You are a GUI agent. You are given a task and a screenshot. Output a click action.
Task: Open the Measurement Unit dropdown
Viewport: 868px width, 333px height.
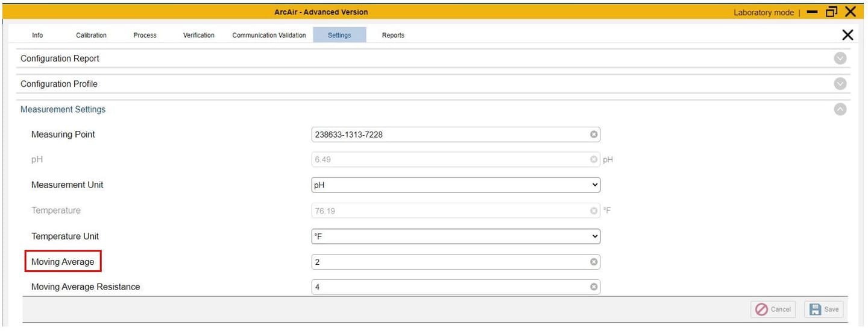(x=456, y=185)
